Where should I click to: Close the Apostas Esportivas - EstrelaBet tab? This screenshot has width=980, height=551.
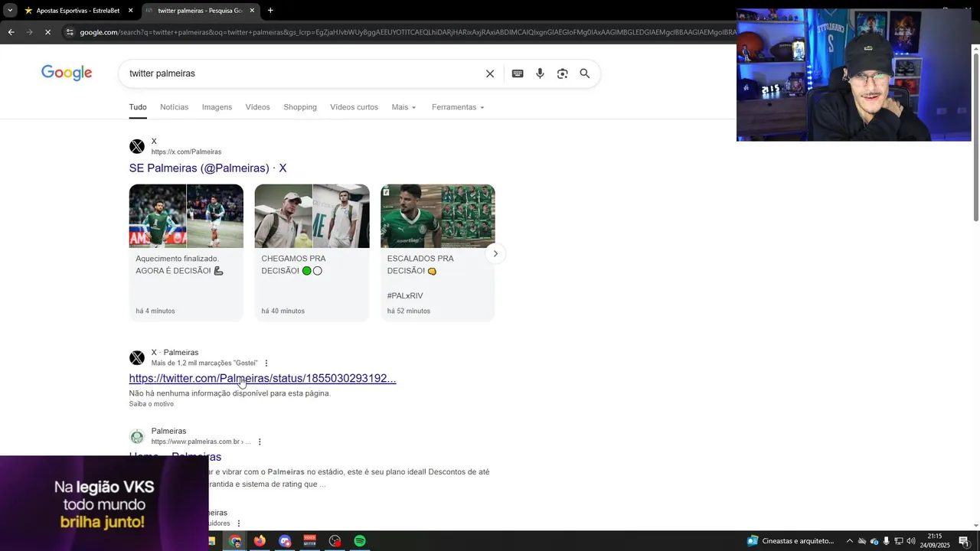tap(130, 11)
